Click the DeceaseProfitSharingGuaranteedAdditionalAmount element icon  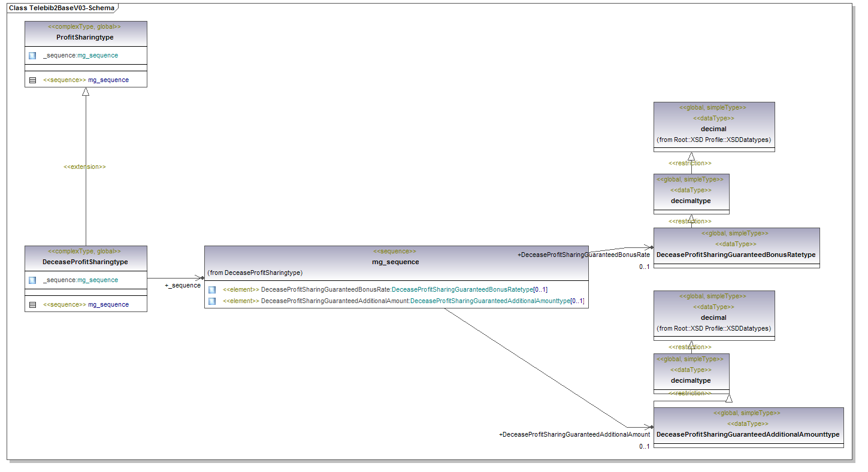(x=212, y=301)
